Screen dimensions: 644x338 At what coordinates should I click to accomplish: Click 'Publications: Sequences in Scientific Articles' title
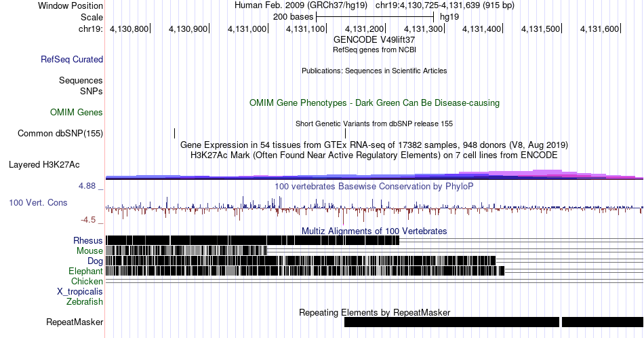[x=374, y=71]
